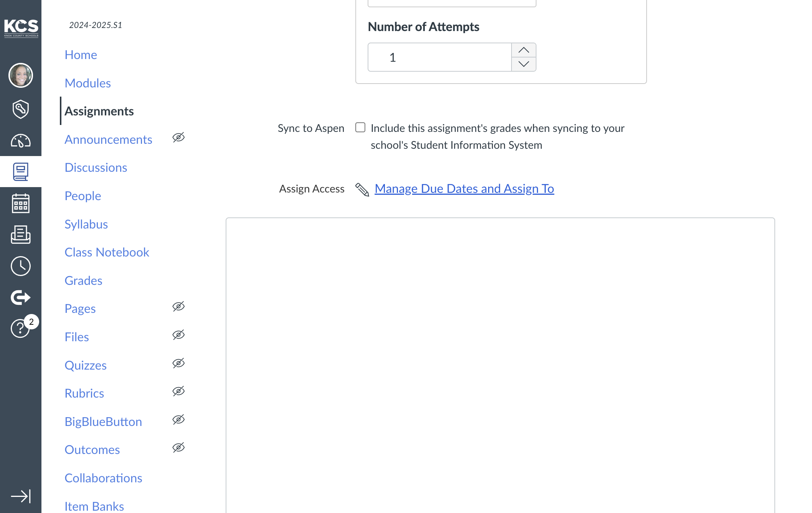The image size is (812, 513).
Task: Open the Collaborations course link
Action: tap(104, 478)
